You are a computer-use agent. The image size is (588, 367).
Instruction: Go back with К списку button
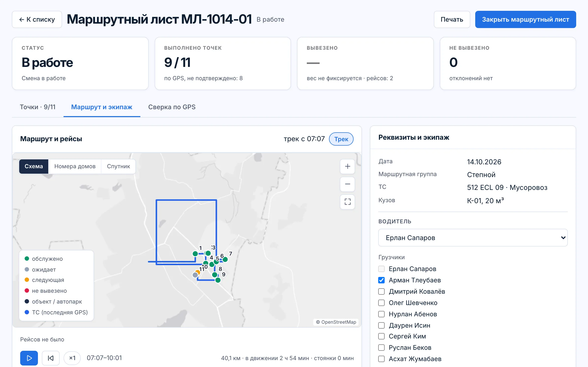37,19
